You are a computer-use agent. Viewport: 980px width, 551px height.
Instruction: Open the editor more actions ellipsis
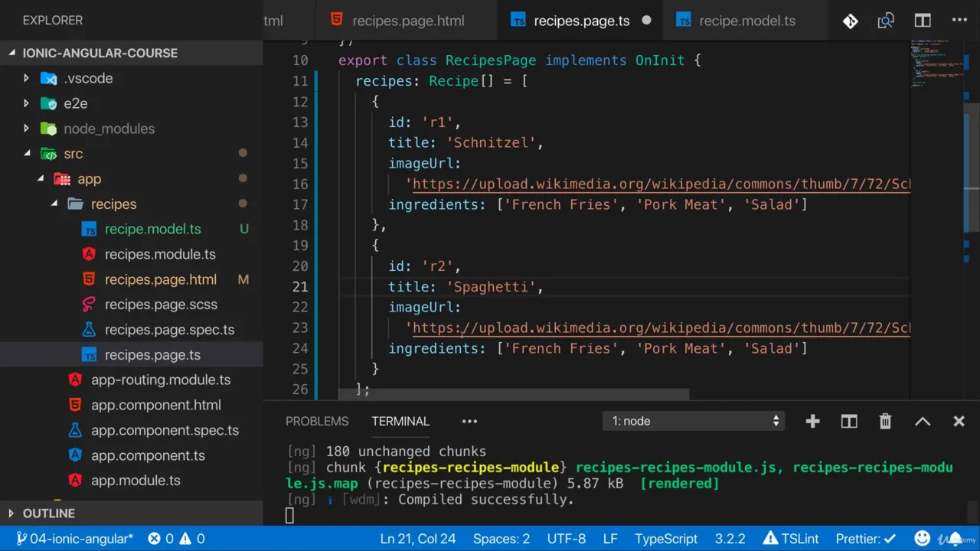(959, 21)
